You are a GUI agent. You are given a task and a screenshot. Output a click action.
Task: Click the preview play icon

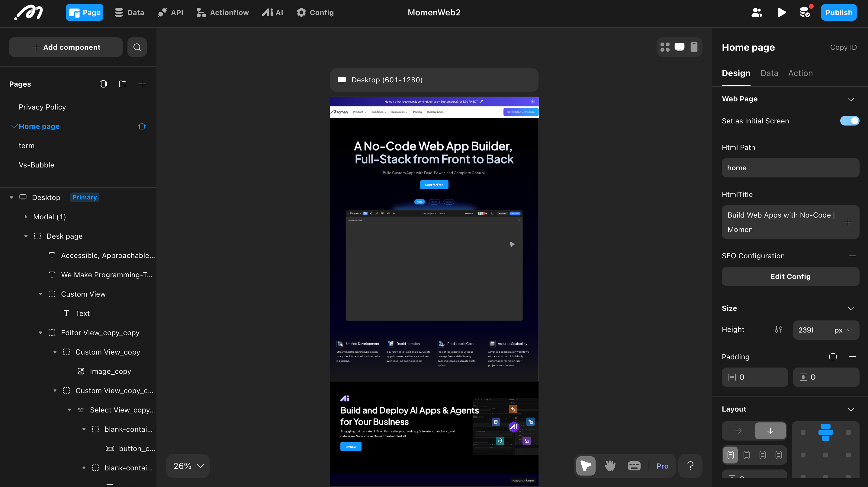tap(781, 12)
